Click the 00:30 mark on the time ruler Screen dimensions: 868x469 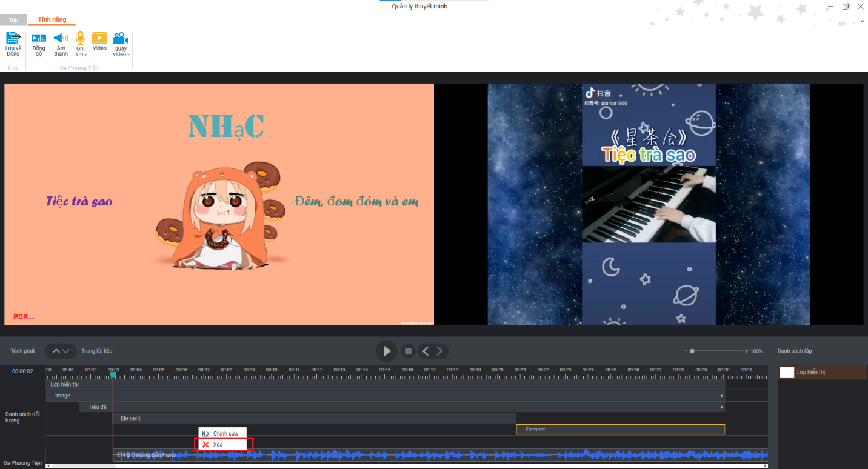(724, 370)
